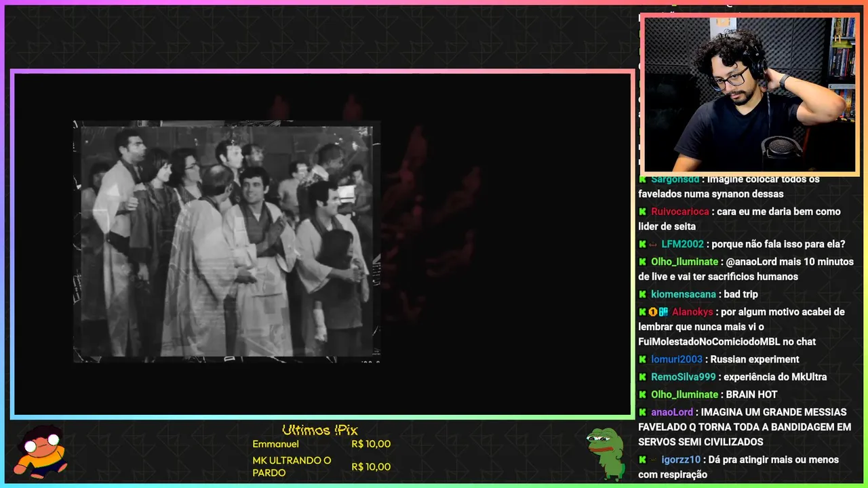
Task: Click 'FuiMolestadoNoComiciodoMBL no chat' text
Action: [x=727, y=342]
